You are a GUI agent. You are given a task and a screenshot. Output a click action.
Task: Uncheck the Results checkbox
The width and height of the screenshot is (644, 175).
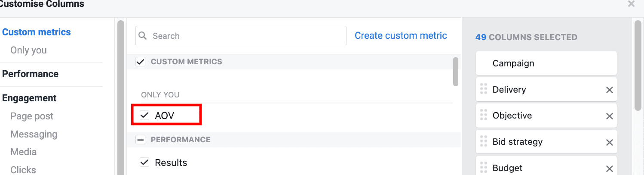tap(145, 162)
